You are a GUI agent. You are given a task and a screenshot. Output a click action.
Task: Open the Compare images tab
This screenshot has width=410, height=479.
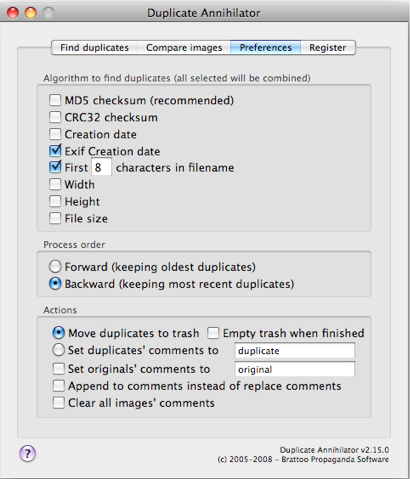tap(184, 48)
